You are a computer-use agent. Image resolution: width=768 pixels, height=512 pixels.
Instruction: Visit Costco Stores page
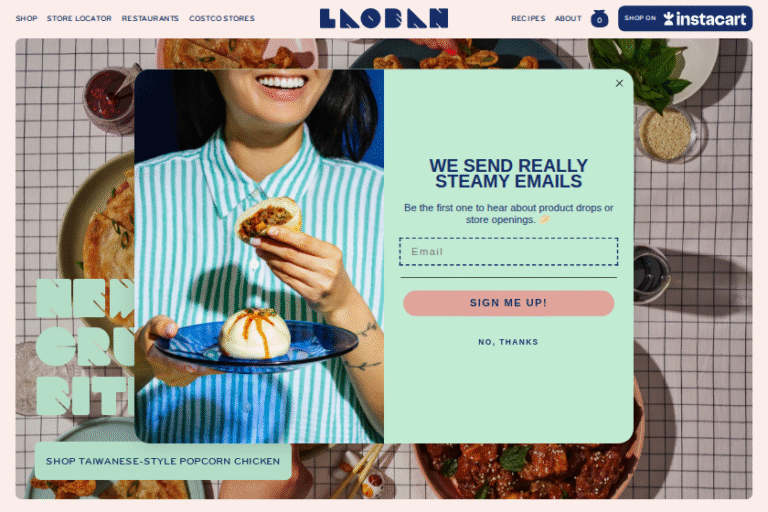[222, 18]
